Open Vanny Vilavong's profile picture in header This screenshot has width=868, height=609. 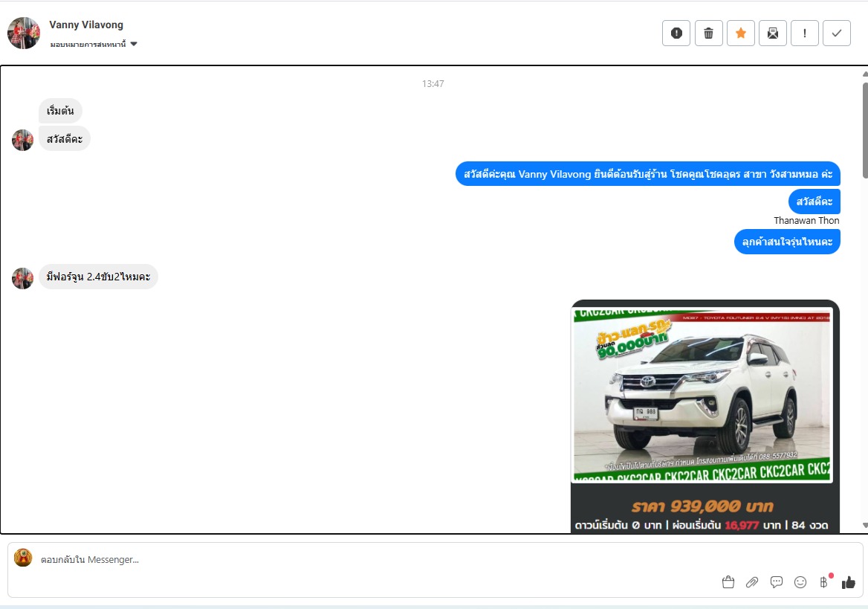(24, 33)
